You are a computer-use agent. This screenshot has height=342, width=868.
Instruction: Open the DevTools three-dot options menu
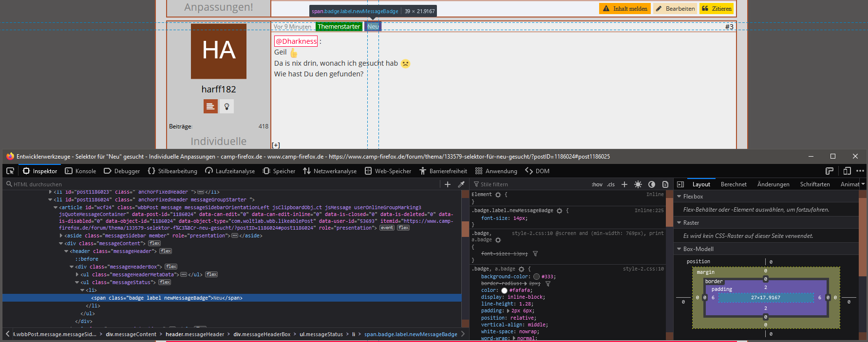[x=860, y=171]
